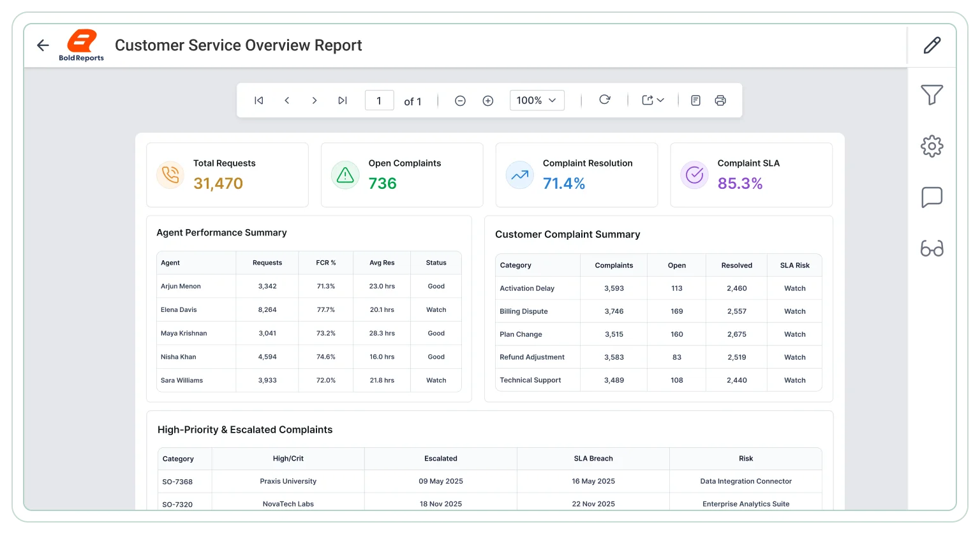Image resolution: width=980 pixels, height=534 pixels.
Task: Zoom out with the minus icon
Action: 460,101
